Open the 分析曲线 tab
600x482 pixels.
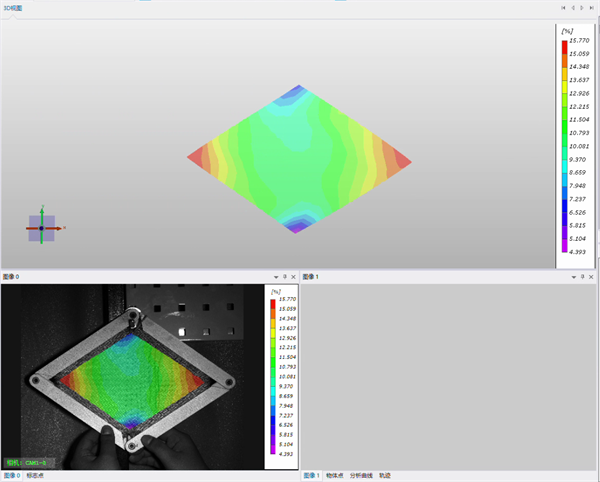[x=361, y=475]
